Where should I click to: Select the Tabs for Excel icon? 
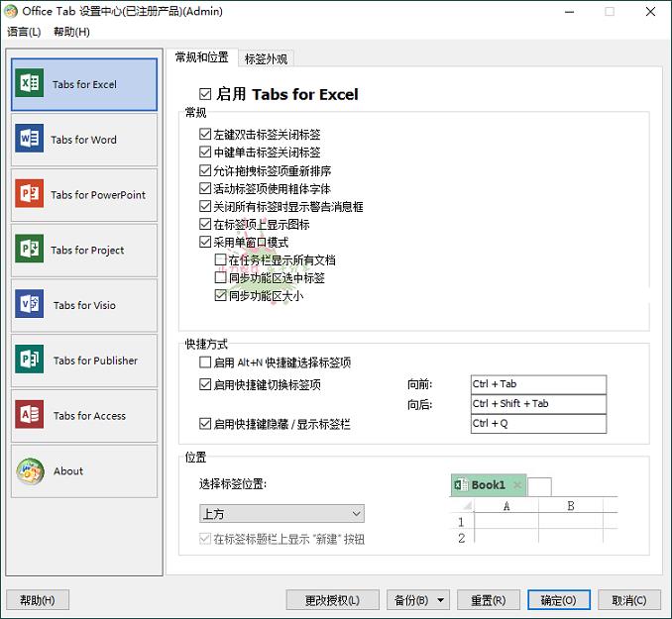[x=30, y=83]
